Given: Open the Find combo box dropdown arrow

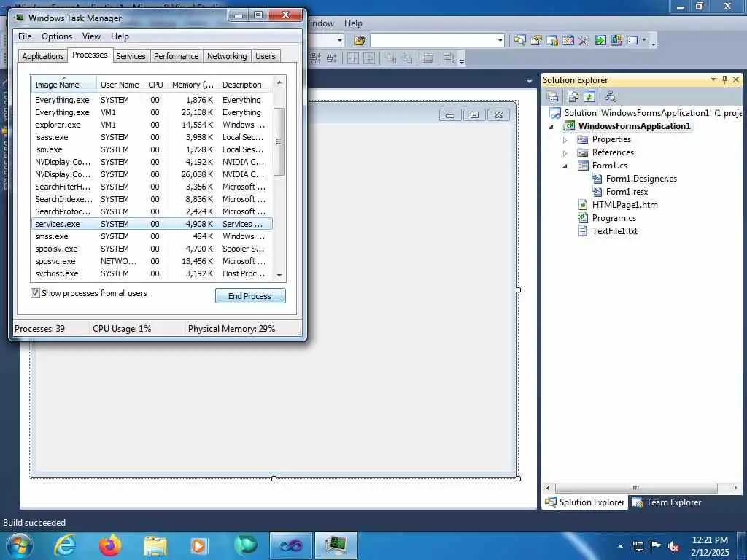Looking at the screenshot, I should tap(500, 41).
